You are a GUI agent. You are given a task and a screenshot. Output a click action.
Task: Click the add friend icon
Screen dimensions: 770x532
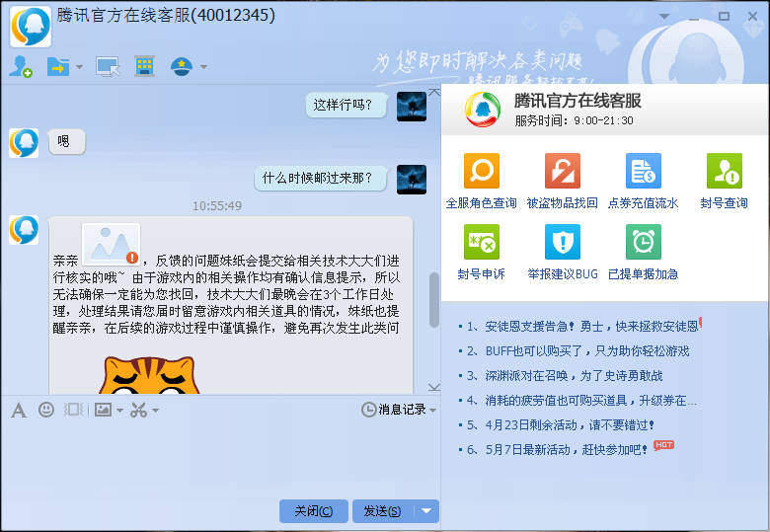(x=20, y=66)
